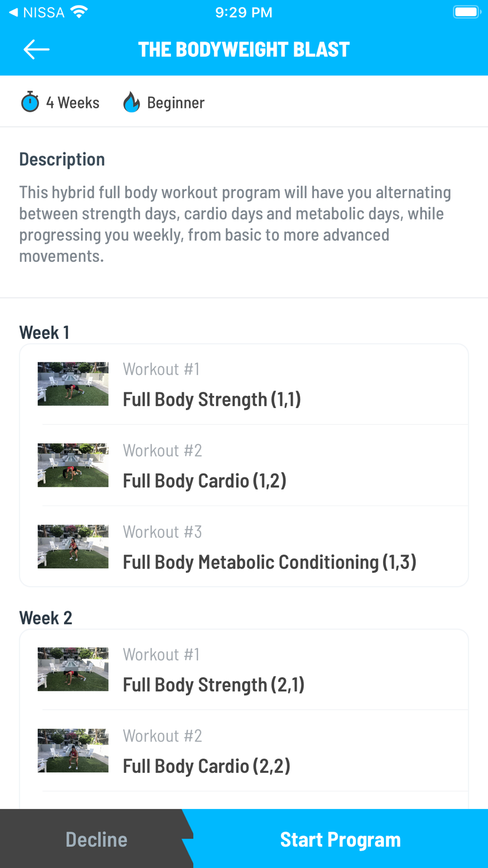The image size is (488, 868).
Task: Tap the Week 2 section heading
Action: click(46, 618)
